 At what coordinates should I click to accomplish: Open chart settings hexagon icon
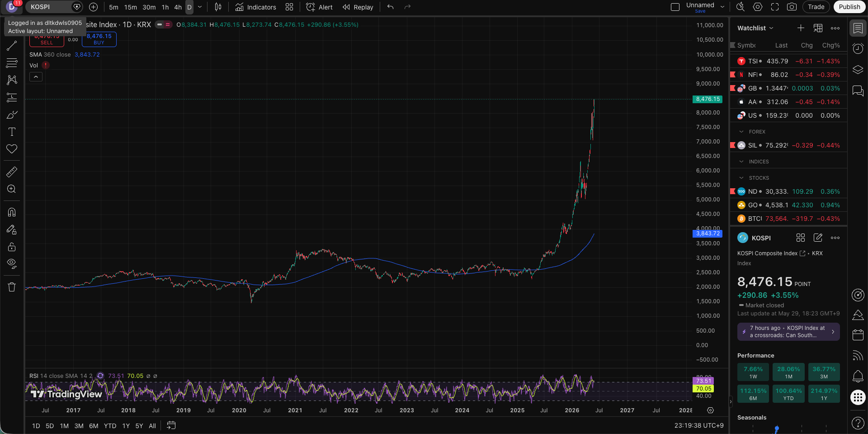click(x=758, y=7)
